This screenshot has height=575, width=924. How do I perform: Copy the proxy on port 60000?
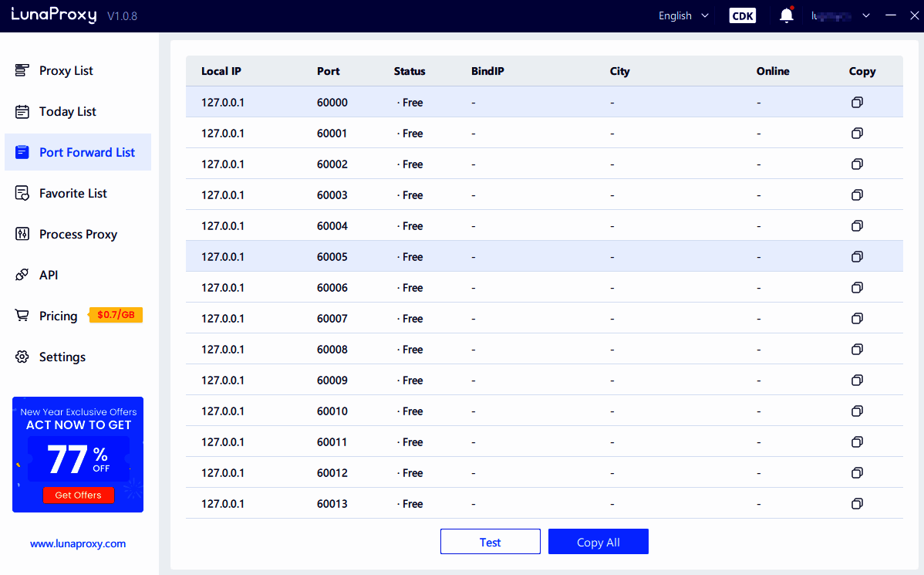857,101
